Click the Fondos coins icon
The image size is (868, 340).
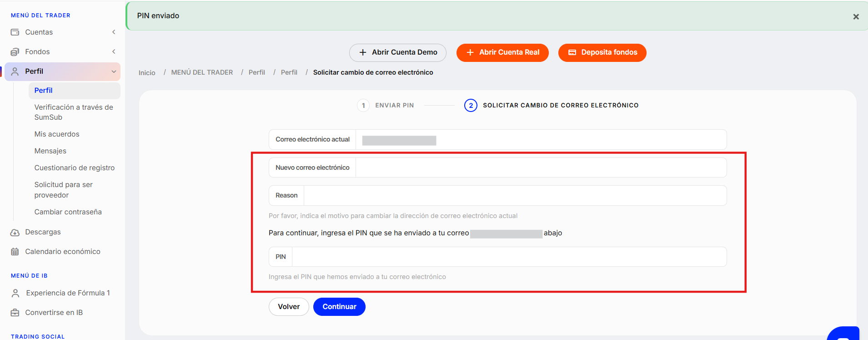[x=15, y=52]
